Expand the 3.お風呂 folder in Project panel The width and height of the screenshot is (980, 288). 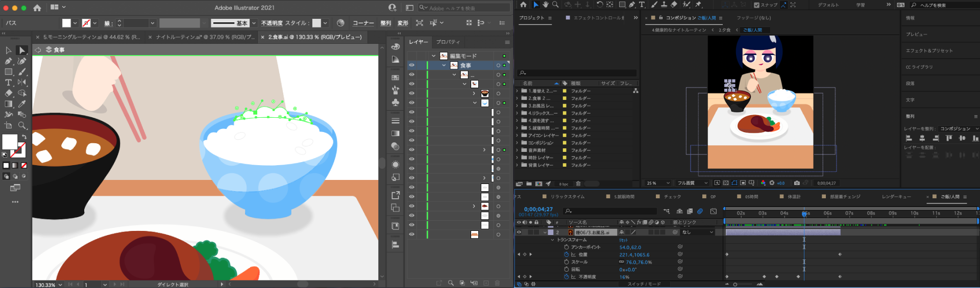517,106
